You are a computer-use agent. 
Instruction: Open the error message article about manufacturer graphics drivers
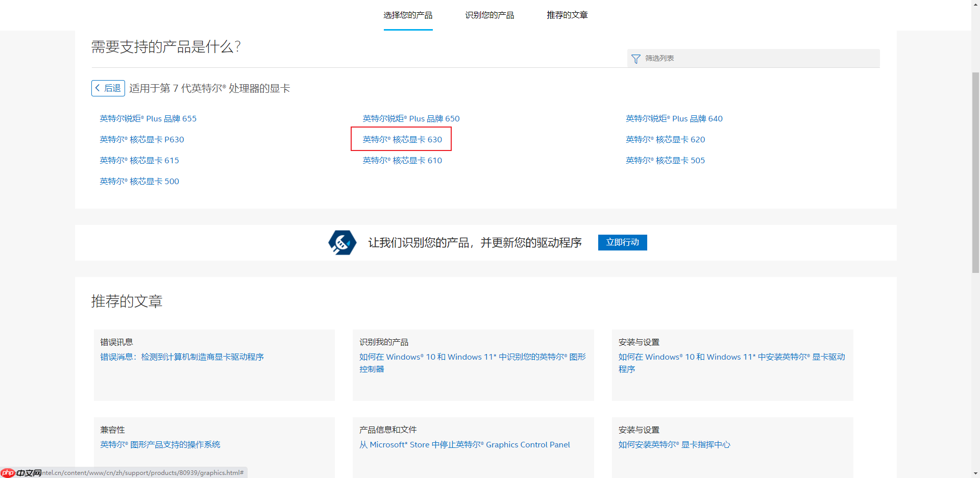point(182,357)
